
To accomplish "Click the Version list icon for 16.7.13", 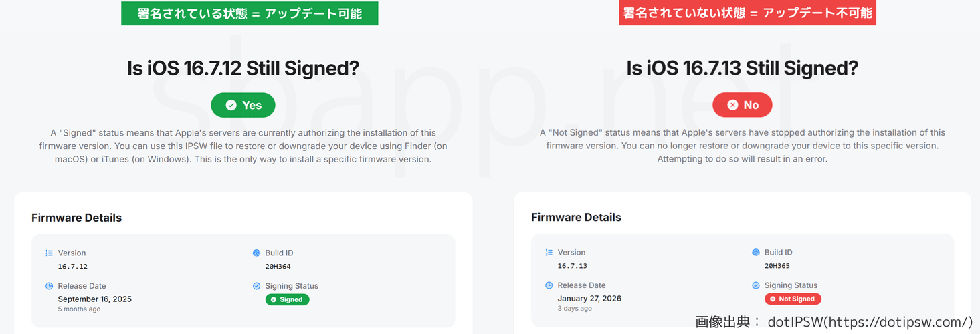I will [549, 253].
